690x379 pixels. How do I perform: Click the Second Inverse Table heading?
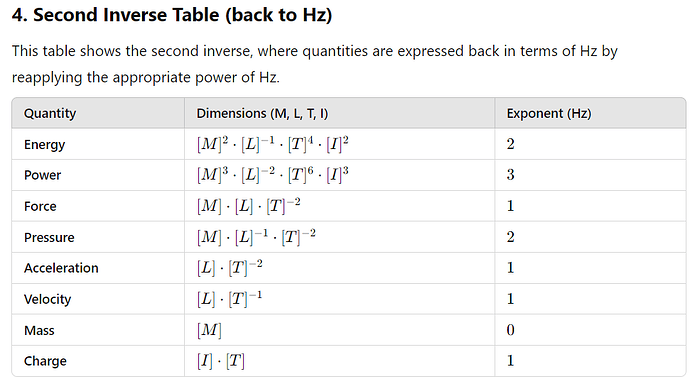tap(172, 15)
